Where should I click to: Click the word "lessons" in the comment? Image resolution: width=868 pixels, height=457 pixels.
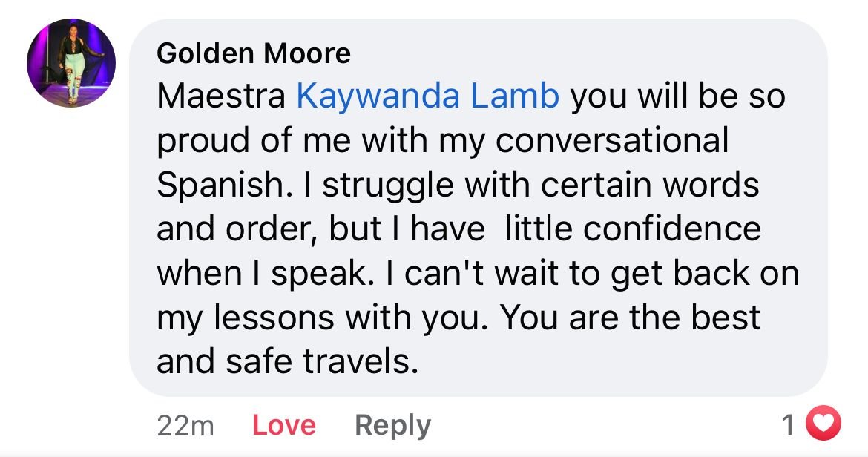[272, 318]
